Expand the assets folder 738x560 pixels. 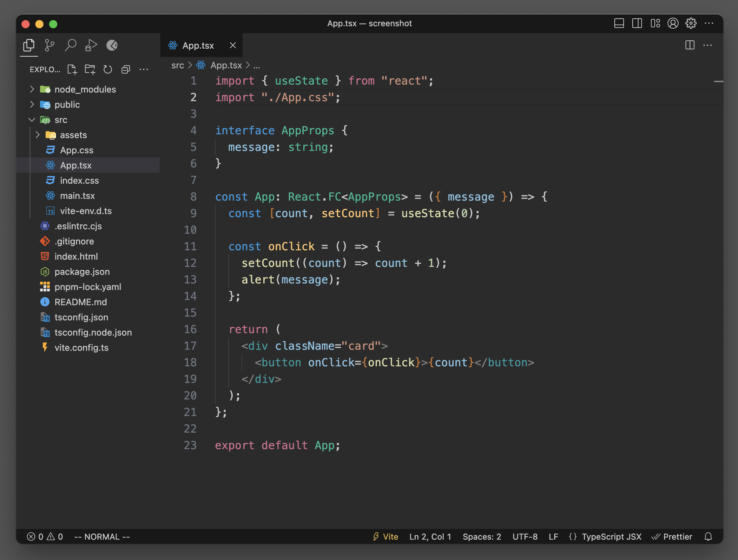[x=88, y=135]
